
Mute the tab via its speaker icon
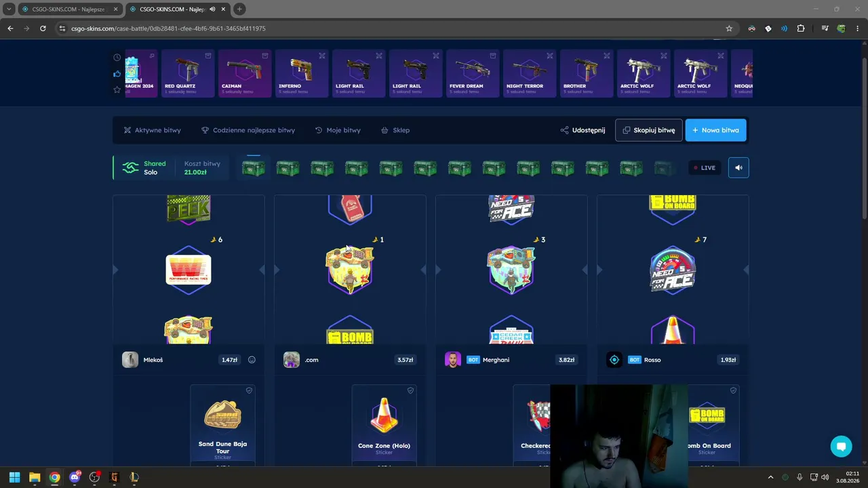pos(213,9)
